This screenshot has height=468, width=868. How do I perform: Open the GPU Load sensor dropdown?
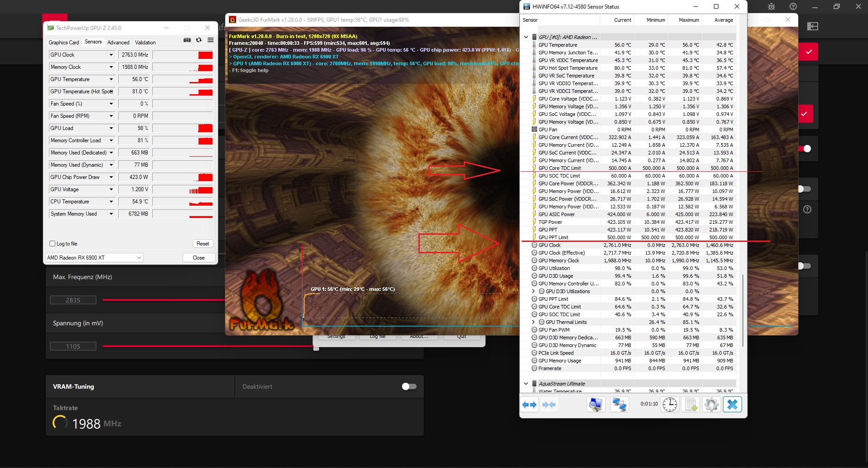111,128
